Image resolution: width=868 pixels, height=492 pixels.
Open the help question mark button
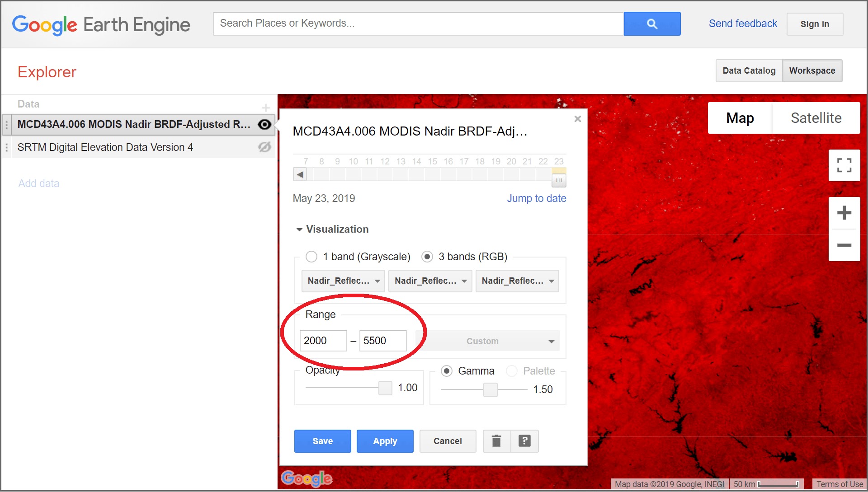click(524, 441)
